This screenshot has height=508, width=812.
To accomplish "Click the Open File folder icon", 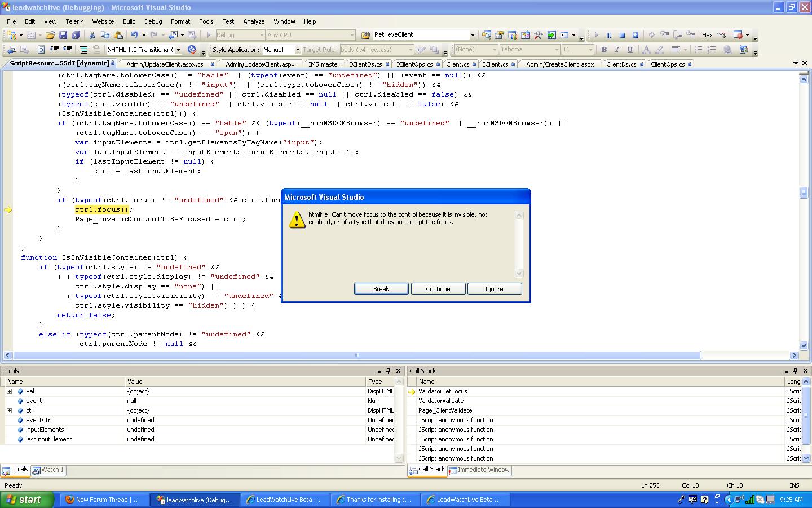I will click(x=50, y=35).
